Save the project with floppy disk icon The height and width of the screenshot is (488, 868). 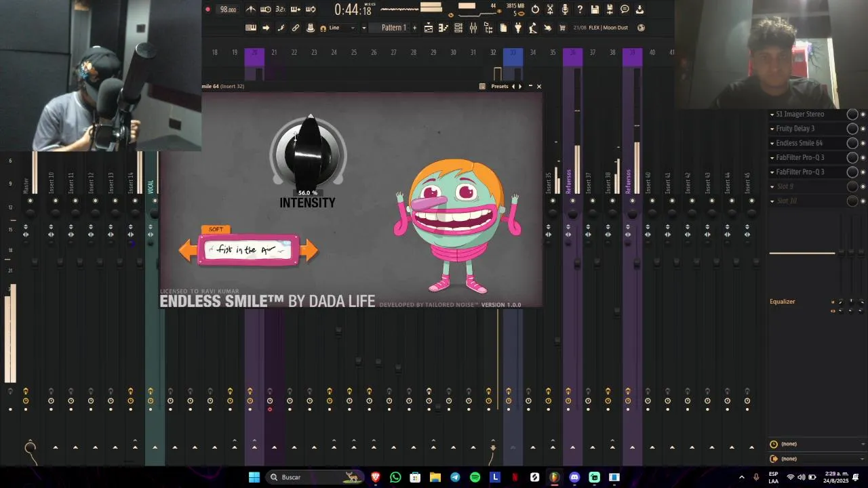595,9
